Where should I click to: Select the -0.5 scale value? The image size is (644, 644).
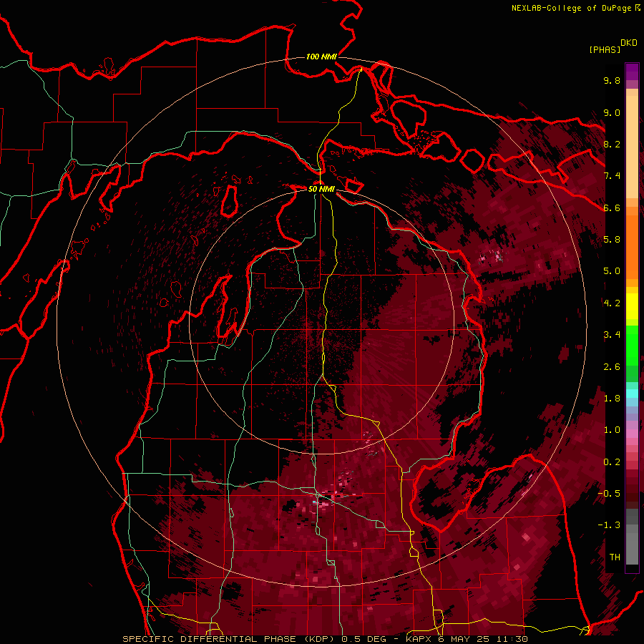(x=609, y=494)
